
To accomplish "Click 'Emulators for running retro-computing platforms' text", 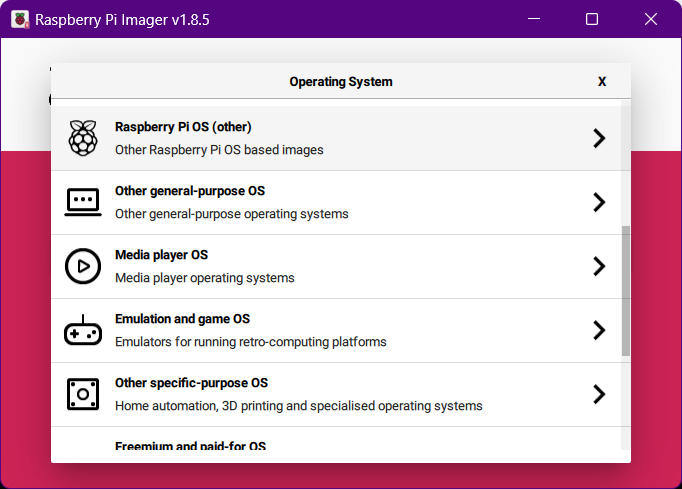I will 251,342.
